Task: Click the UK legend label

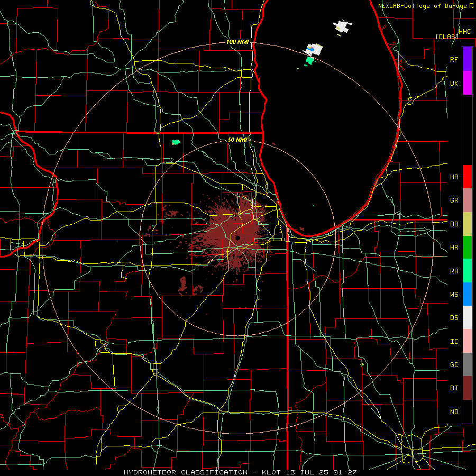Action: (454, 83)
